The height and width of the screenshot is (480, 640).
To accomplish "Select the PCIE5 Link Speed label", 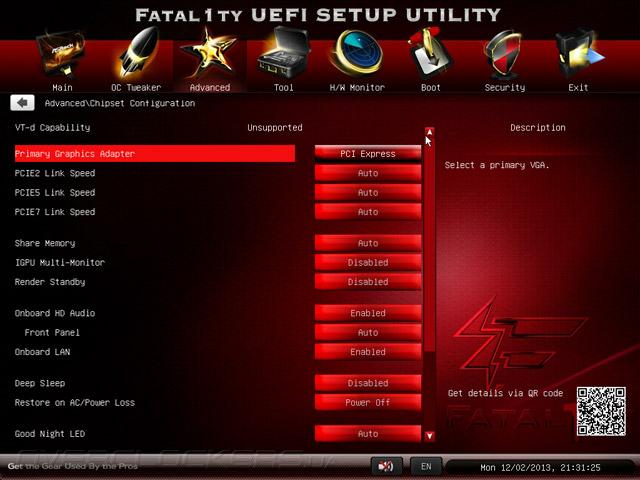I will point(55,193).
